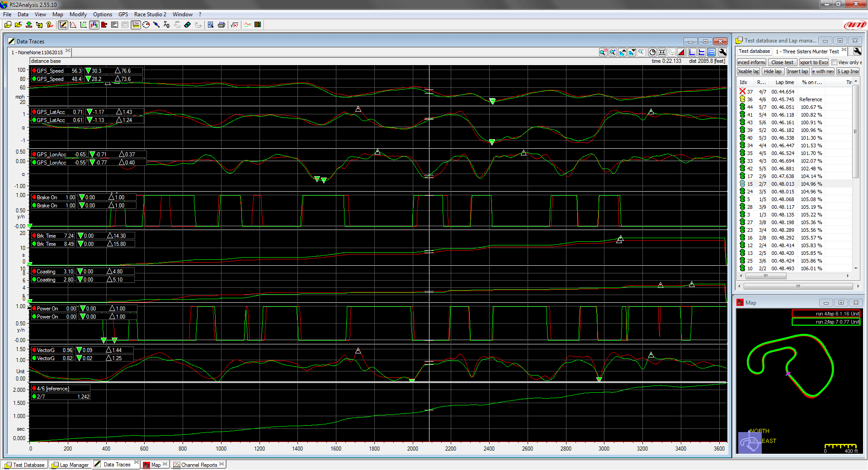Click the download data (green arrow) icon
Viewport: 868px width, 470px height.
[x=29, y=25]
